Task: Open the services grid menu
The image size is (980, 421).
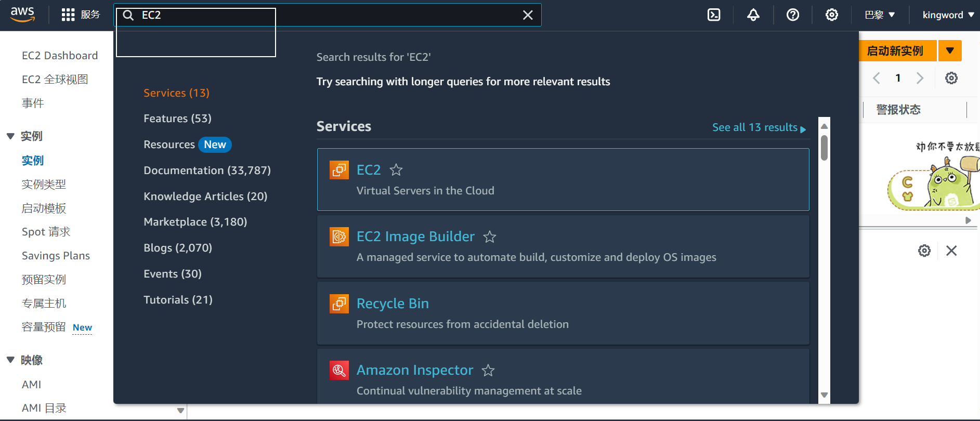Action: 68,15
